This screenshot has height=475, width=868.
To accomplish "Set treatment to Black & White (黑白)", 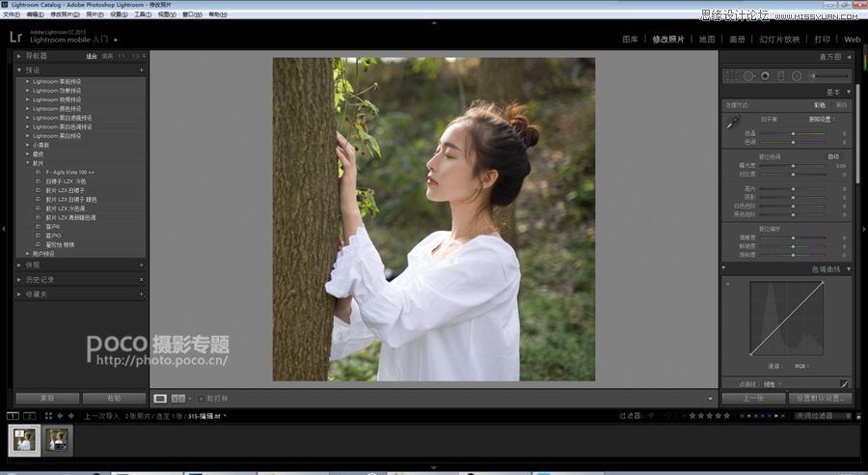I will tap(841, 105).
